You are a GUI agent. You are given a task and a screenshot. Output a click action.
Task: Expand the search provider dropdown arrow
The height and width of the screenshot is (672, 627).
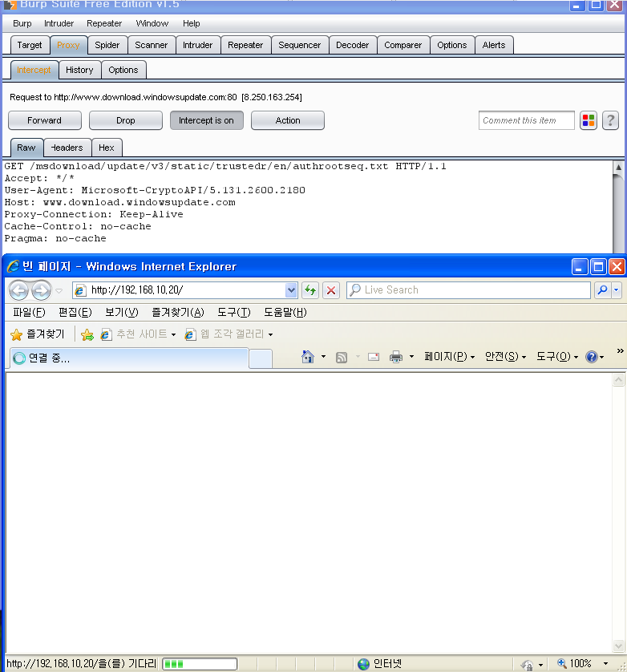point(617,290)
